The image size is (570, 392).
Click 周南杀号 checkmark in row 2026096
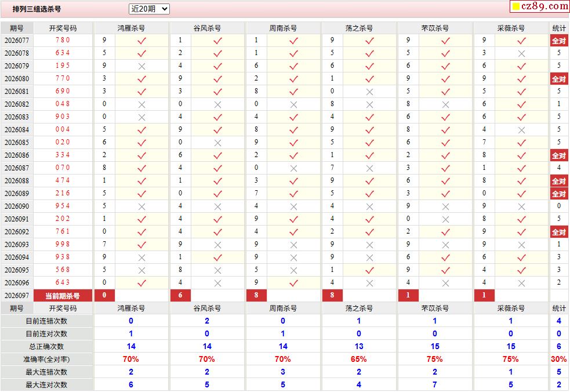pos(293,283)
